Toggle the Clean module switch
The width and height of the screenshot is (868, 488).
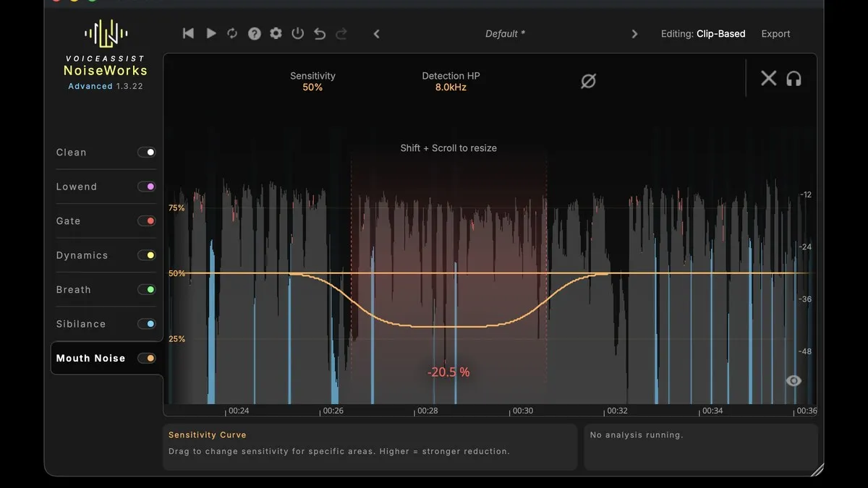point(147,153)
